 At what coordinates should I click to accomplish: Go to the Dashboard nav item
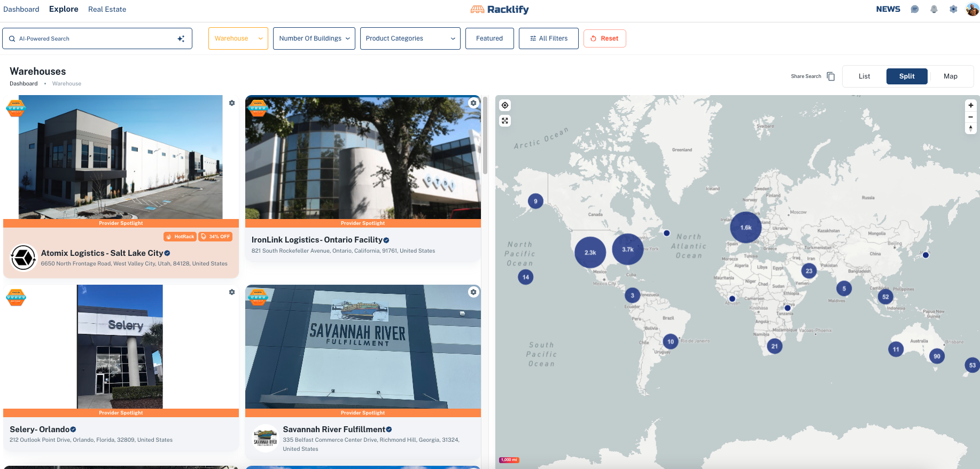click(21, 9)
